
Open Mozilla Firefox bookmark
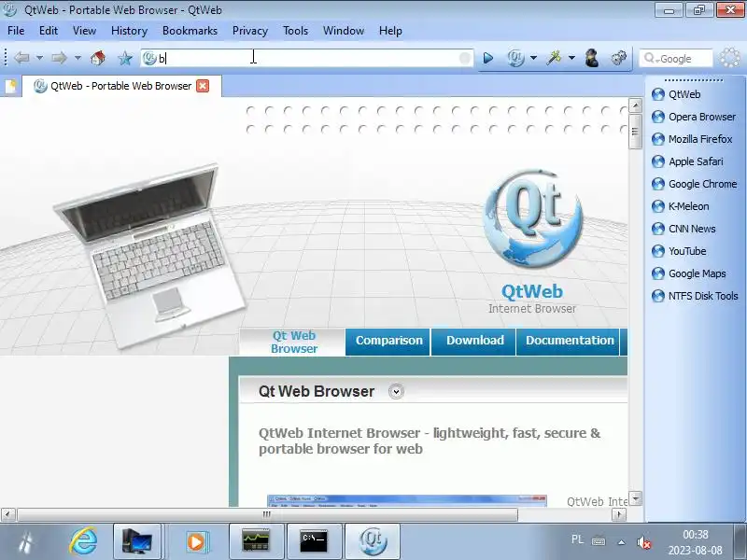point(692,139)
